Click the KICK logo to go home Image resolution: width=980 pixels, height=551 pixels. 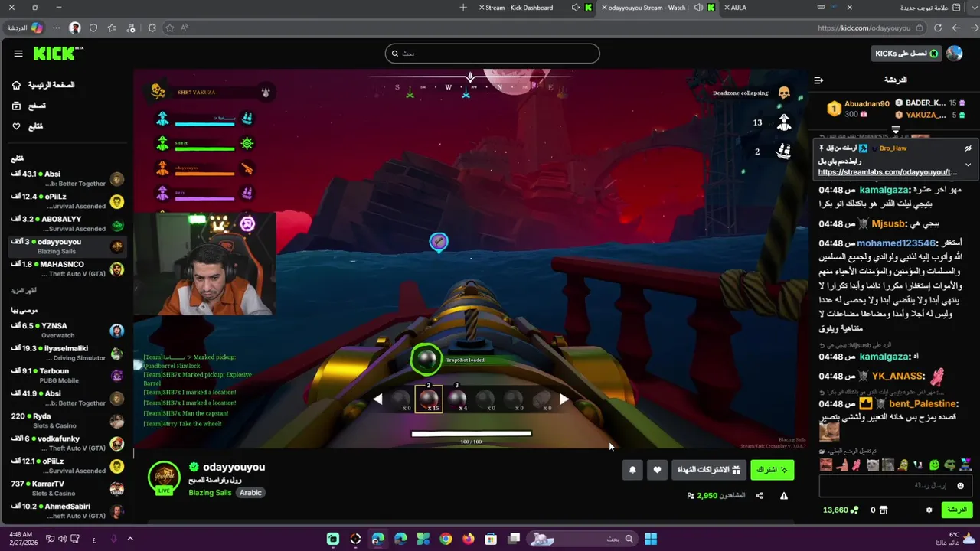click(58, 53)
